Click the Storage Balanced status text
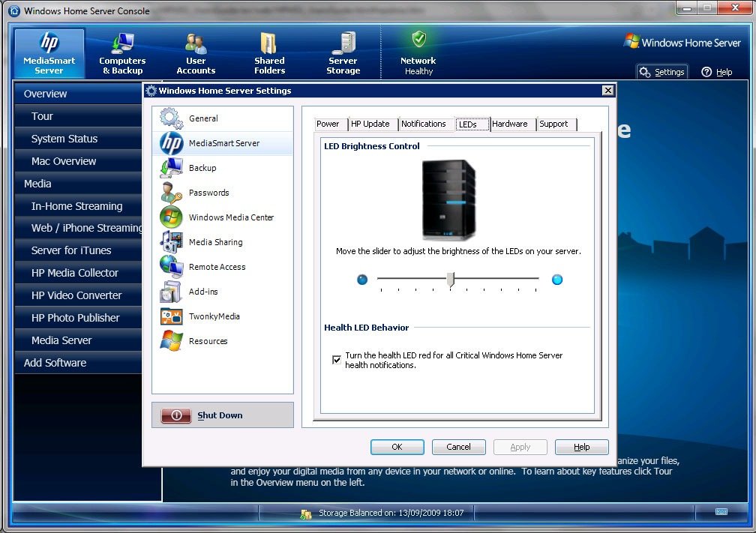756x533 pixels. [x=391, y=514]
